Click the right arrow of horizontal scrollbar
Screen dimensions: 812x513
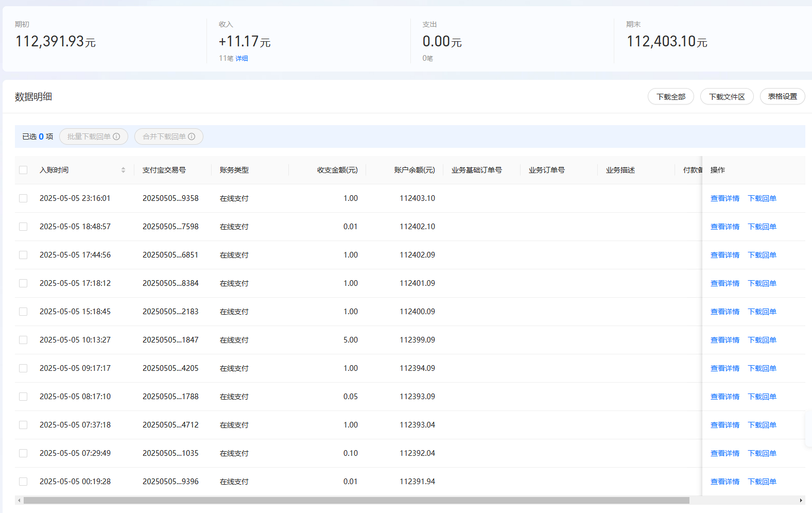[801, 500]
